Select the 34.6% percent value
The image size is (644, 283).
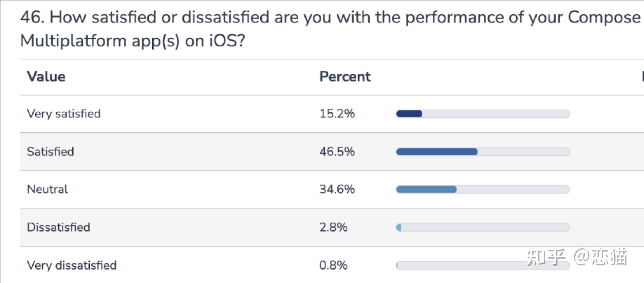(x=337, y=189)
